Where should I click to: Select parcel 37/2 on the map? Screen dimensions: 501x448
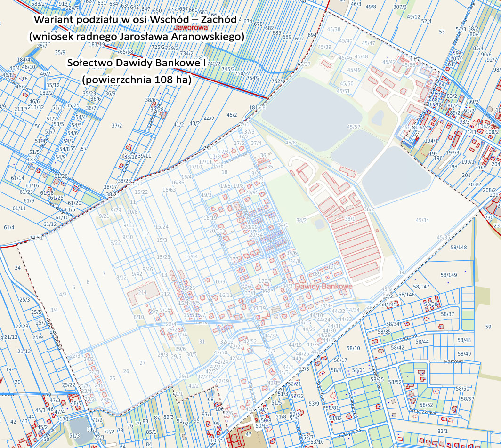117,125
